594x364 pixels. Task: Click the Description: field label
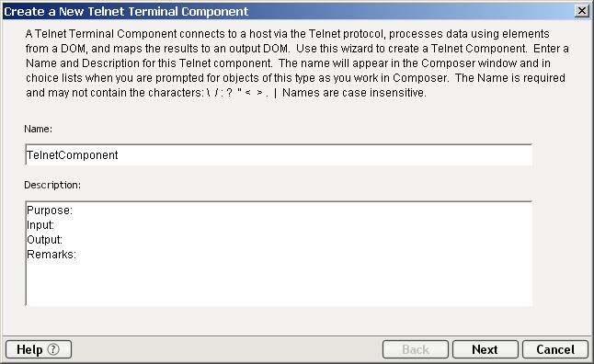coord(52,185)
